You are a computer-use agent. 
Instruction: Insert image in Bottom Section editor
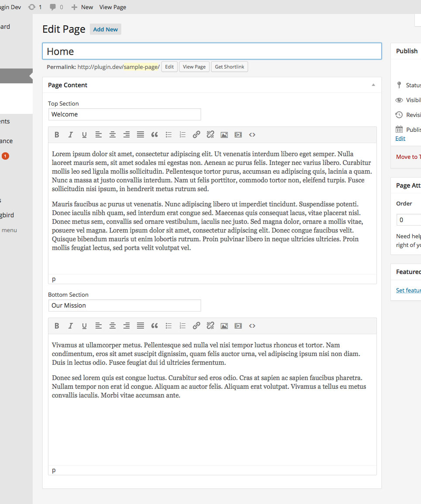224,326
